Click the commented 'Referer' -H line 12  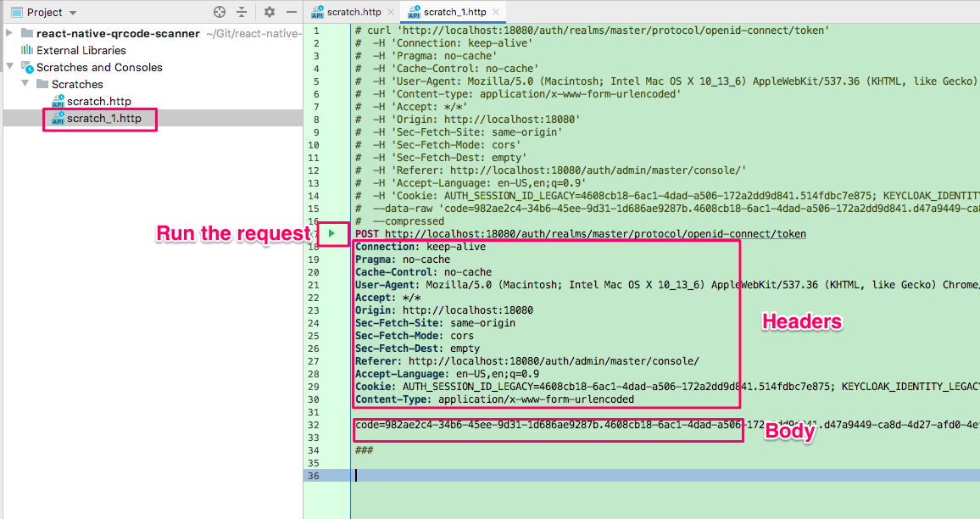[551, 170]
